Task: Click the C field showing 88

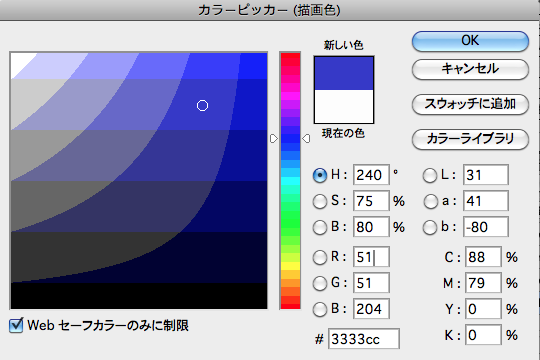Action: pyautogui.click(x=483, y=257)
